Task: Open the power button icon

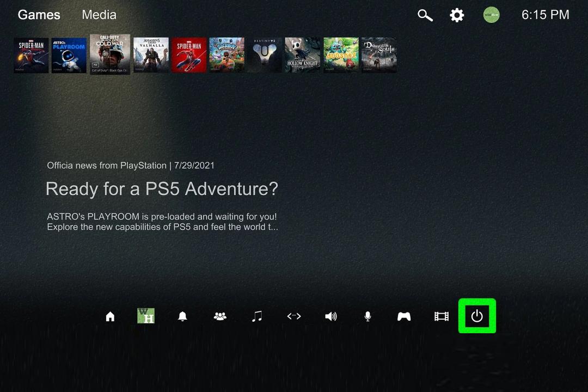Action: 477,316
